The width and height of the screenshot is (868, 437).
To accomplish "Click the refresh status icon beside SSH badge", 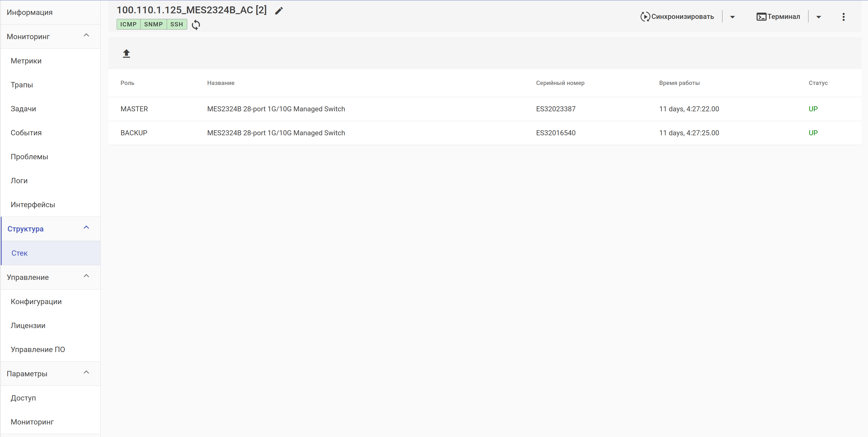I will coord(196,24).
